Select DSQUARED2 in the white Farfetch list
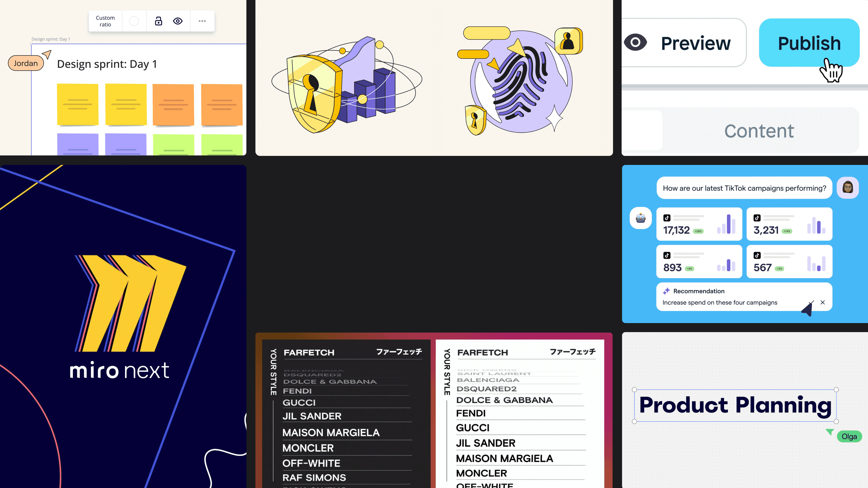 pos(487,389)
